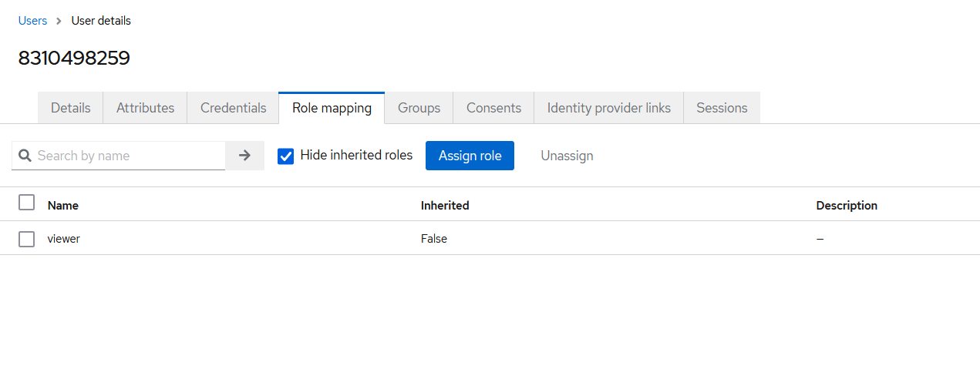Image resolution: width=980 pixels, height=386 pixels.
Task: Open the Details tab
Action: (x=71, y=108)
